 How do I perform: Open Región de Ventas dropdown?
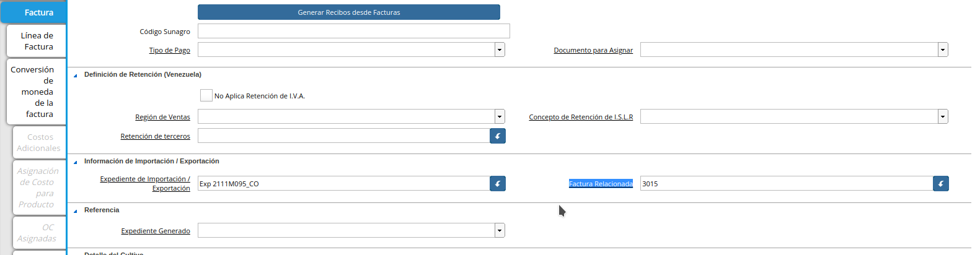500,117
